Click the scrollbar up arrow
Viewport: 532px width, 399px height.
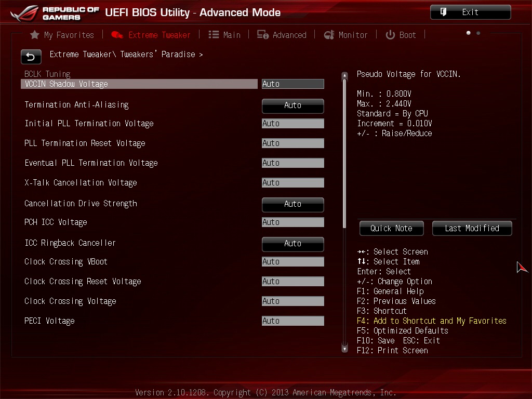tap(345, 75)
